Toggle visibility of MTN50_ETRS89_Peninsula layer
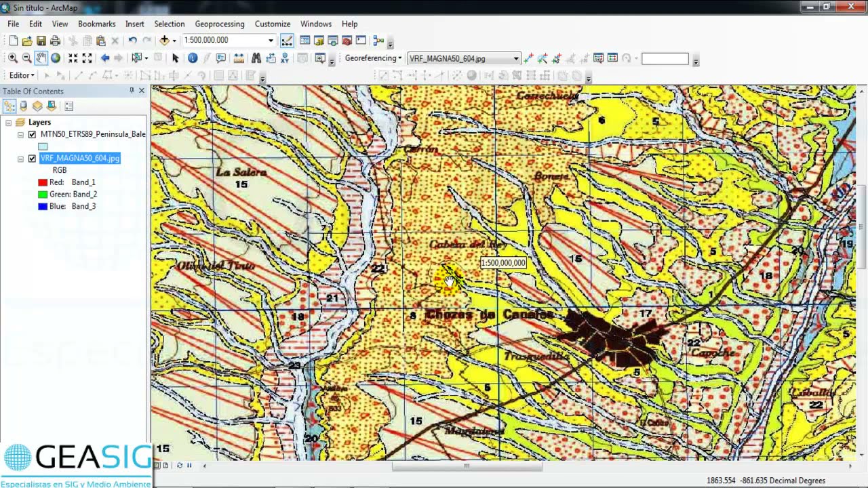This screenshot has width=868, height=488. (31, 134)
